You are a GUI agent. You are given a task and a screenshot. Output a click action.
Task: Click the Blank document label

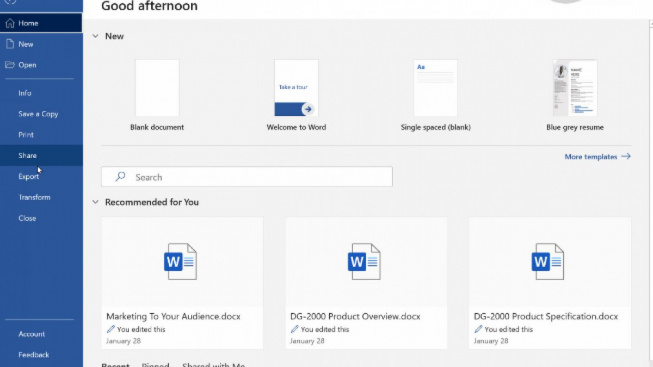[x=157, y=127]
